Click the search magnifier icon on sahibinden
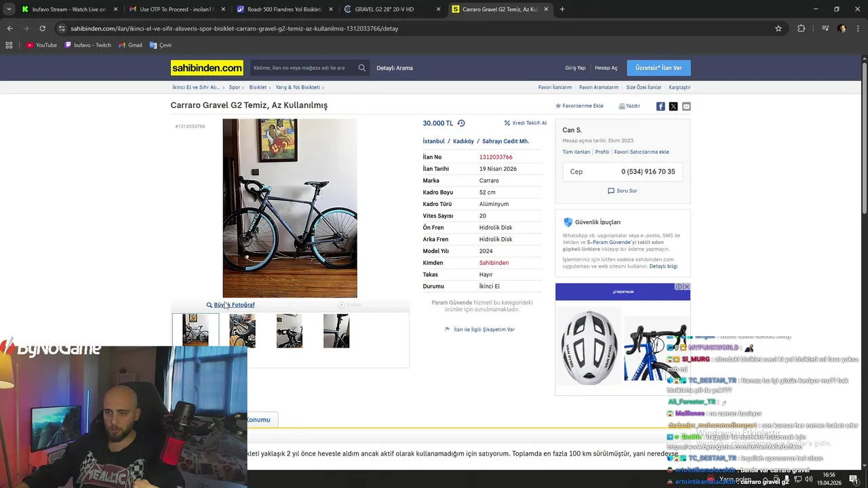 point(362,68)
